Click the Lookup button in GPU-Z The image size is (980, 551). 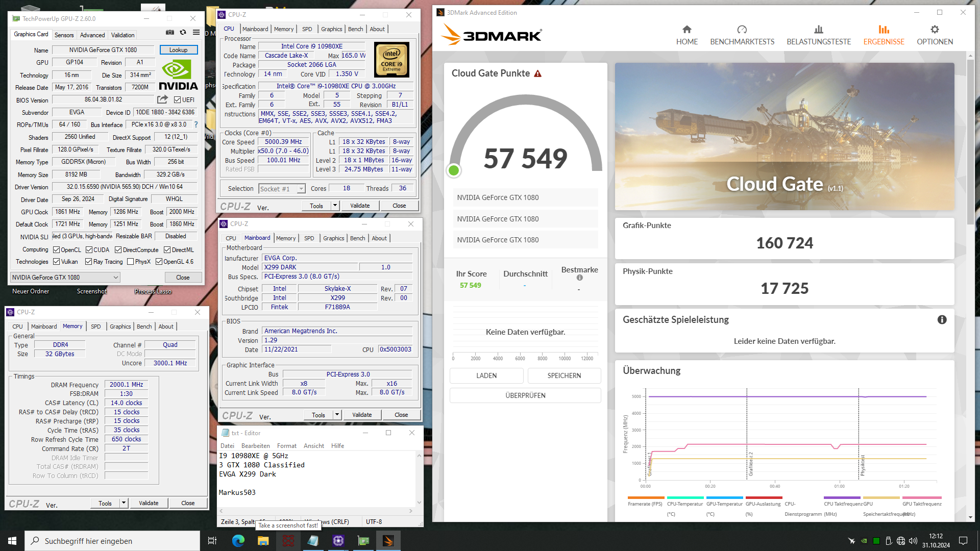click(179, 50)
